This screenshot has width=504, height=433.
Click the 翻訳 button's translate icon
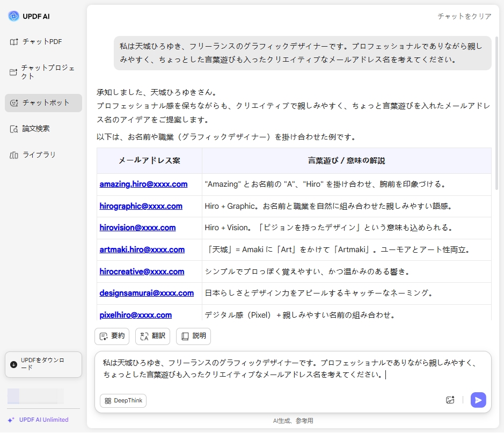pyautogui.click(x=144, y=336)
